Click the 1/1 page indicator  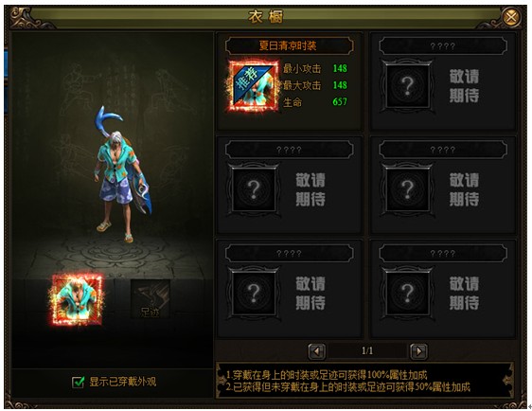click(367, 350)
